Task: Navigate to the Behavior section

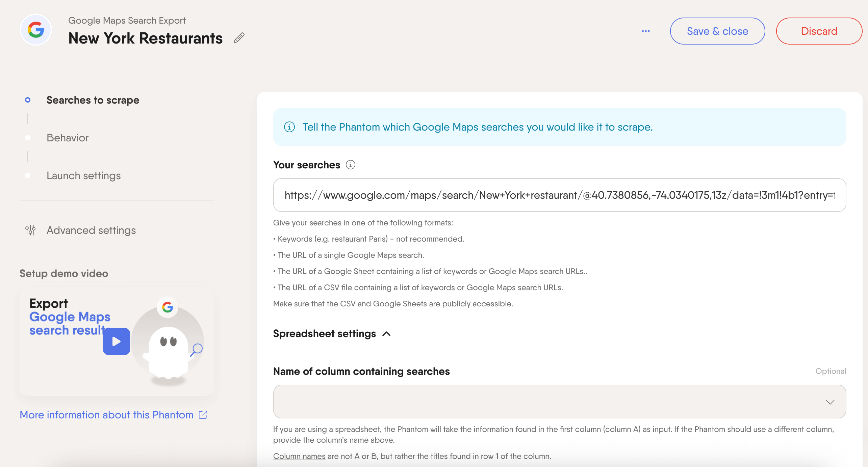Action: (67, 138)
